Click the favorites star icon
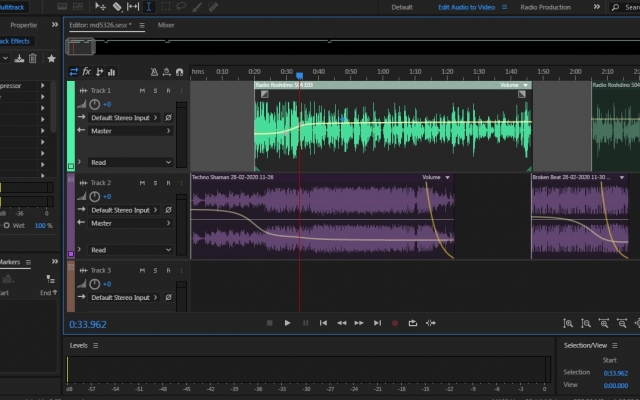640x400 pixels. tap(51, 58)
